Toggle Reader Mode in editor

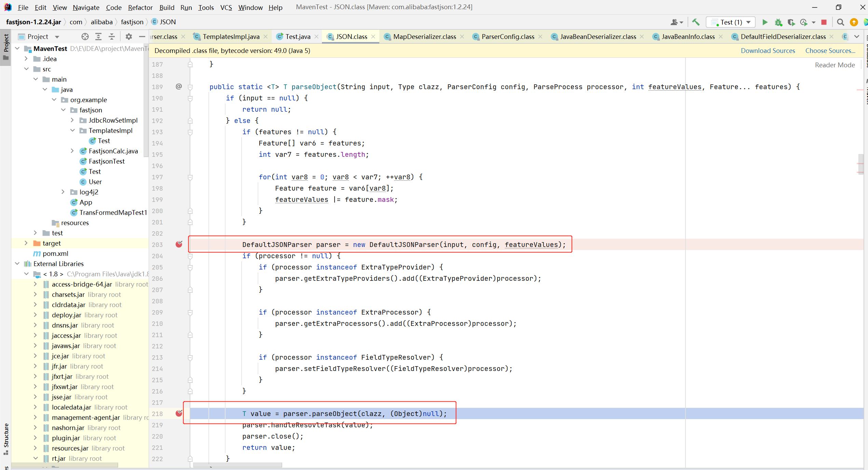tap(835, 65)
